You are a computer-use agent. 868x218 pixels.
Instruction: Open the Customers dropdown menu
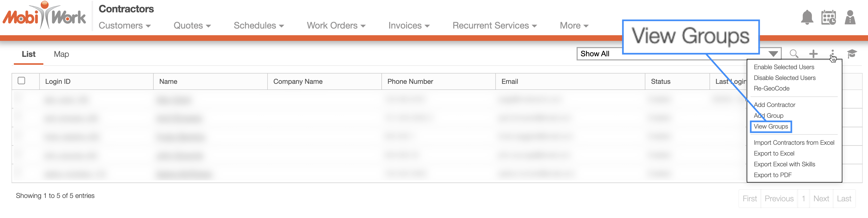click(124, 26)
